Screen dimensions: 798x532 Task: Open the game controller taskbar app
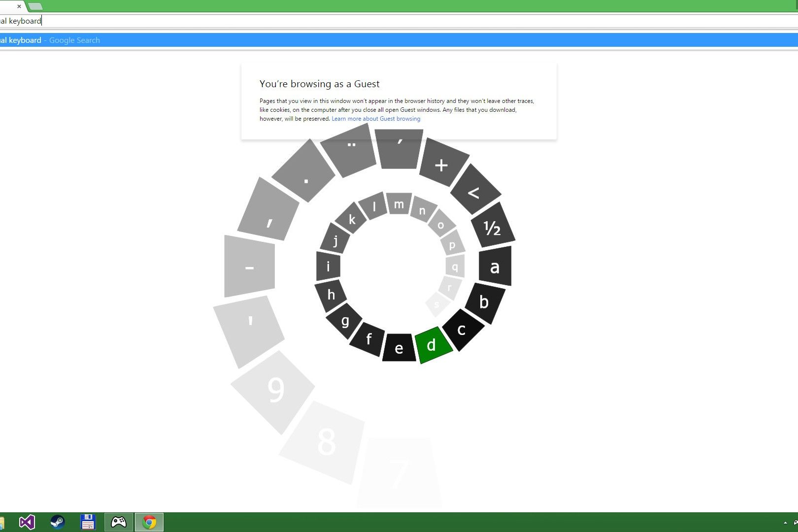click(119, 522)
